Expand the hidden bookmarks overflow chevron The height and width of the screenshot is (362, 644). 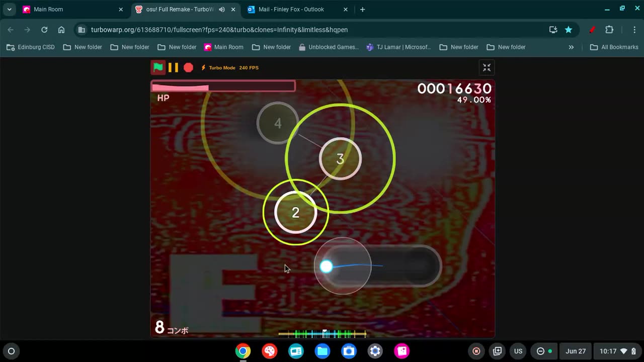coord(571,47)
